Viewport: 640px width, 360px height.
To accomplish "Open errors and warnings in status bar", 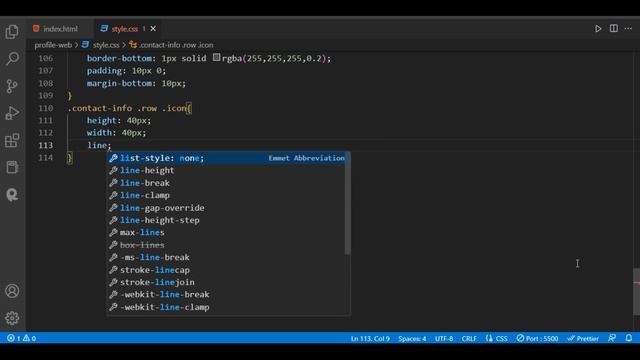I will point(21,338).
